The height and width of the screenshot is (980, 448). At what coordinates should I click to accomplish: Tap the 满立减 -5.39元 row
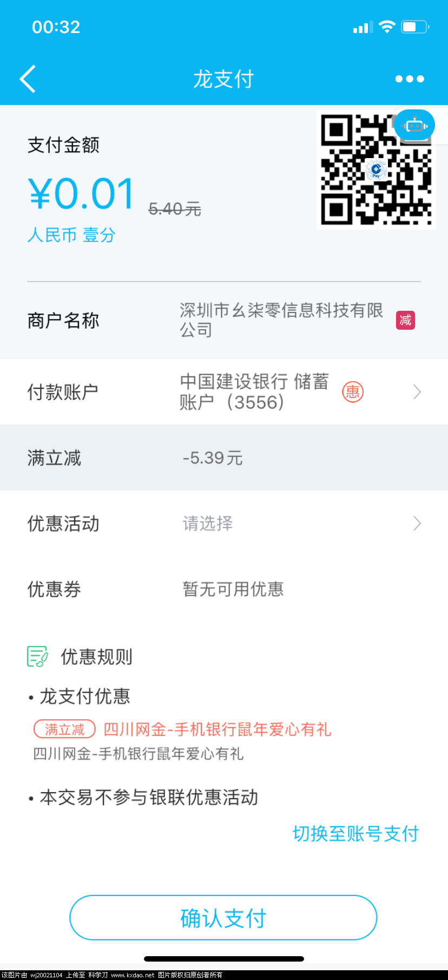tap(224, 458)
